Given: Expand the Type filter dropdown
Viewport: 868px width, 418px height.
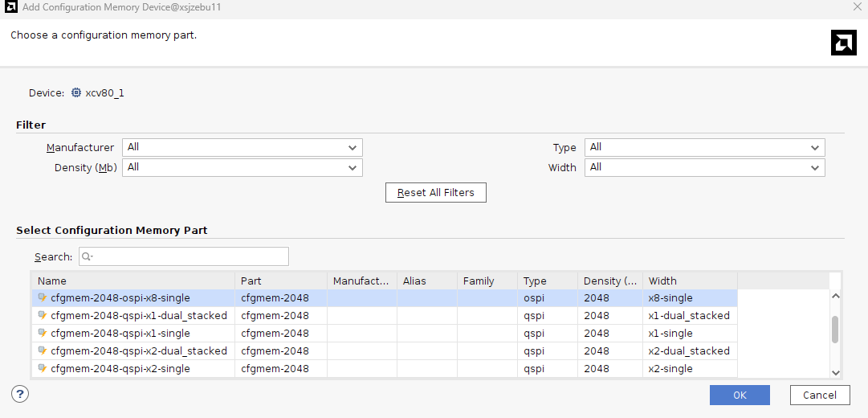Looking at the screenshot, I should point(704,148).
